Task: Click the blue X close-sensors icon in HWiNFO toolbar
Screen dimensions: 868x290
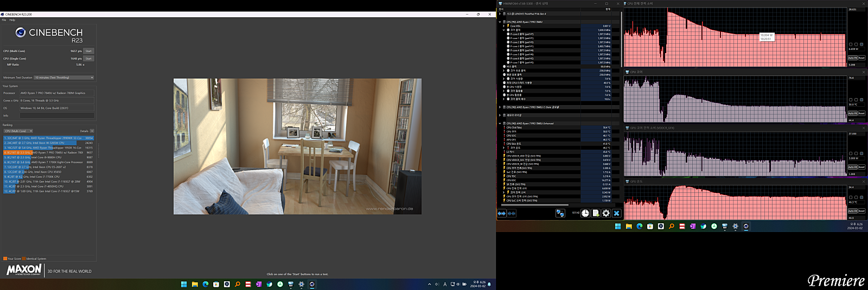Action: click(616, 214)
